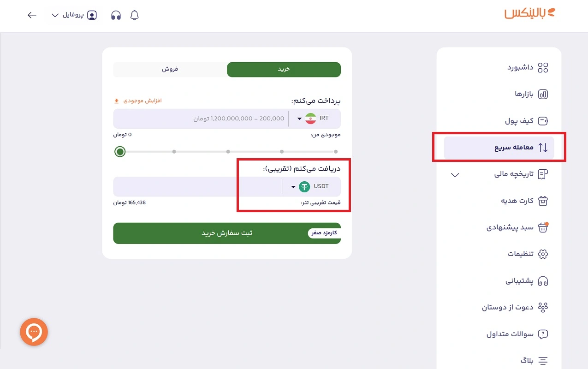Switch to the فروش (Sell) tab
This screenshot has height=369, width=588.
170,69
